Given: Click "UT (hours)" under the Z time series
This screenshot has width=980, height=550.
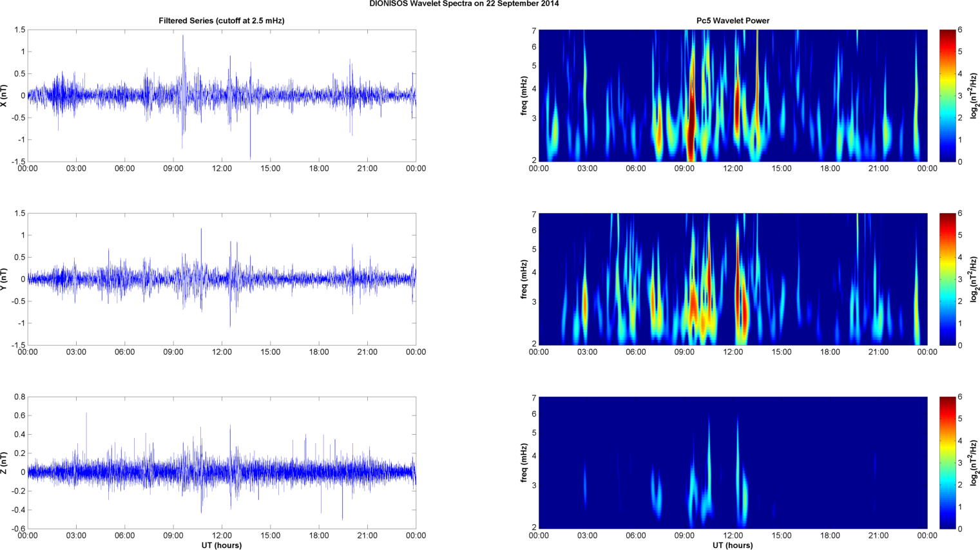Looking at the screenshot, I should tap(222, 545).
